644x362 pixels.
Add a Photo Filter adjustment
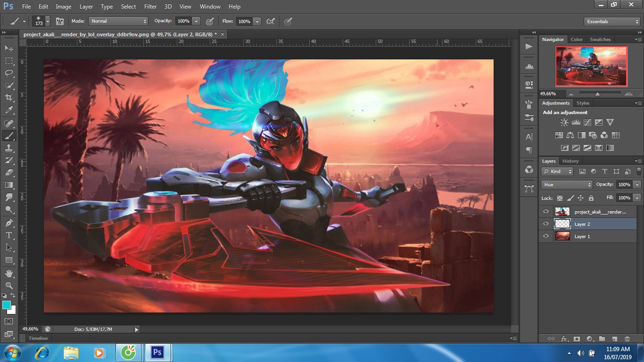593,135
